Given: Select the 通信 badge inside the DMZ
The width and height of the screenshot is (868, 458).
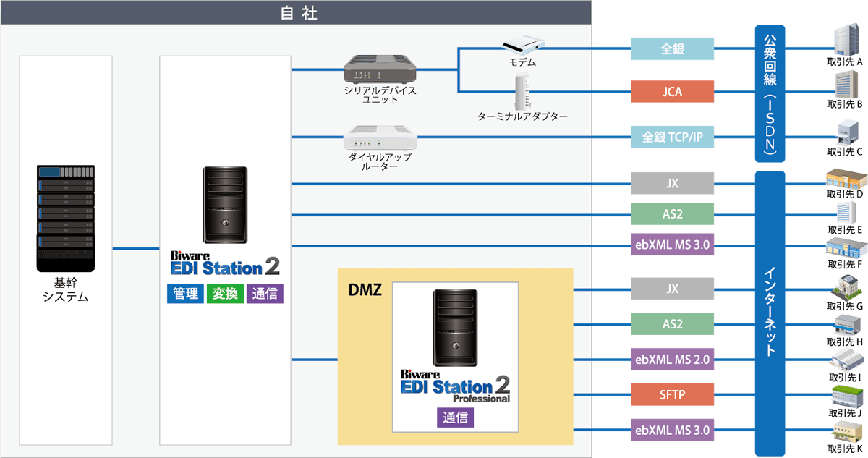Looking at the screenshot, I should [455, 417].
